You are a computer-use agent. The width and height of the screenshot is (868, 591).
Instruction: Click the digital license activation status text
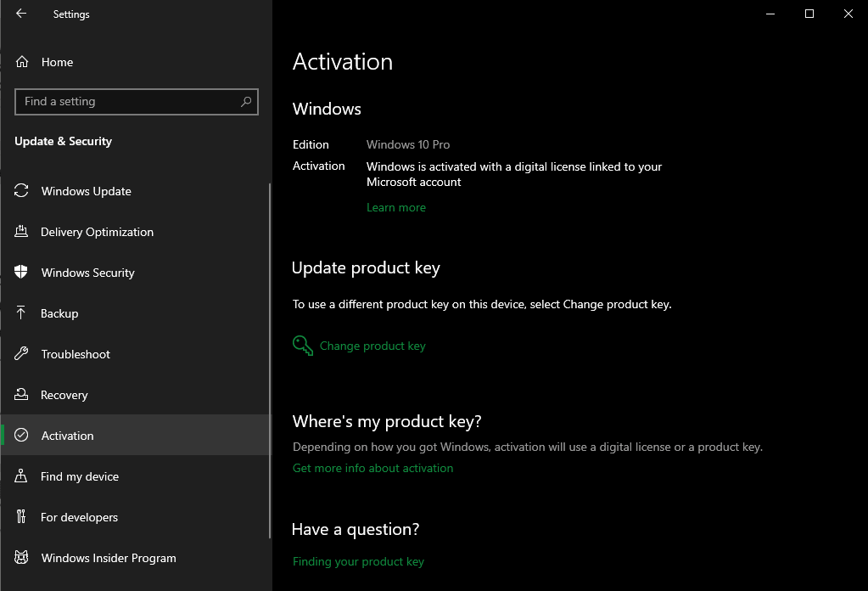coord(514,174)
